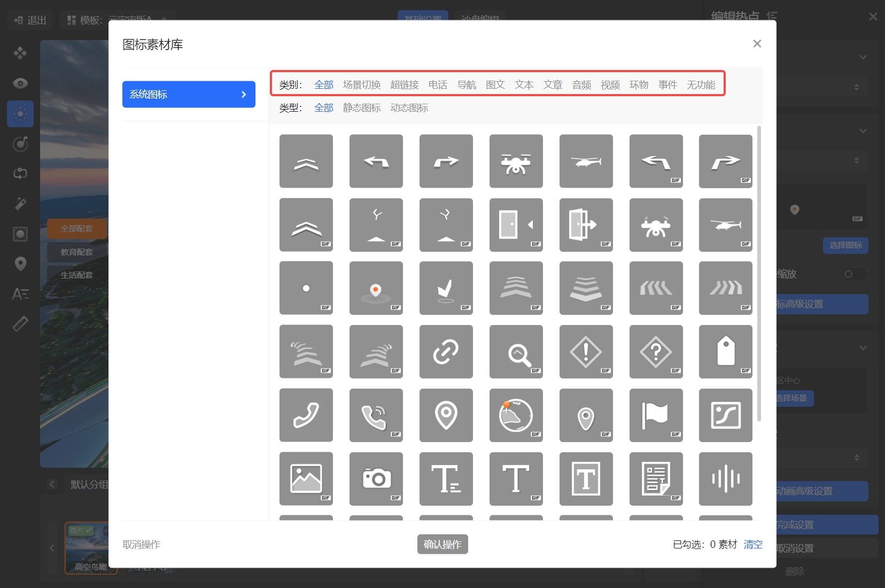Viewport: 885px width, 588px height.
Task: Switch to the 导航 category tab
Action: coord(467,85)
